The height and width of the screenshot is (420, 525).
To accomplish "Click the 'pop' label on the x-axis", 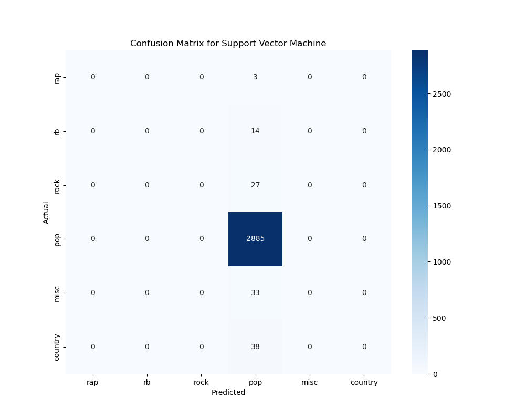I will pos(255,382).
